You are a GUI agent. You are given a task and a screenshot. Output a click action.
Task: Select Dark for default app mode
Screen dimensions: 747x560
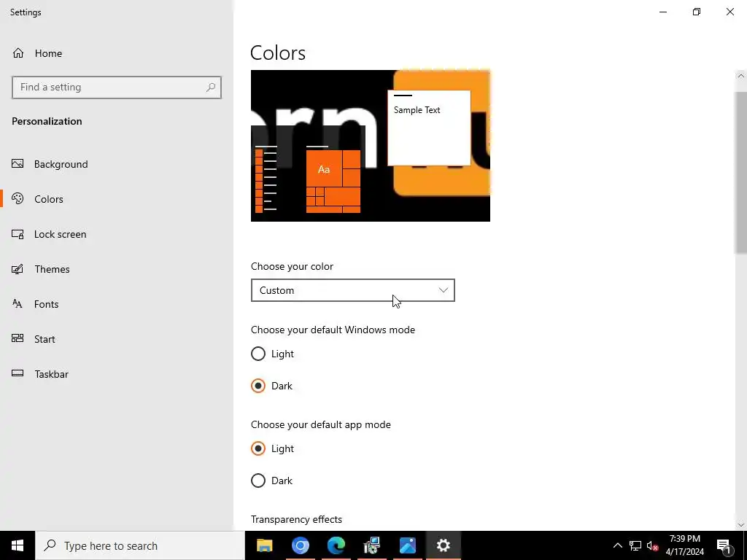point(271,481)
